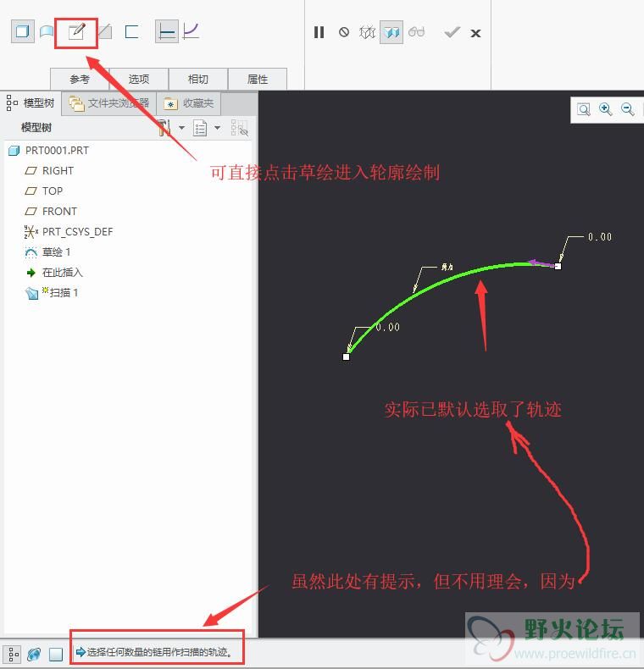Open the 属性 panel tab
The width and height of the screenshot is (644, 669).
click(258, 79)
